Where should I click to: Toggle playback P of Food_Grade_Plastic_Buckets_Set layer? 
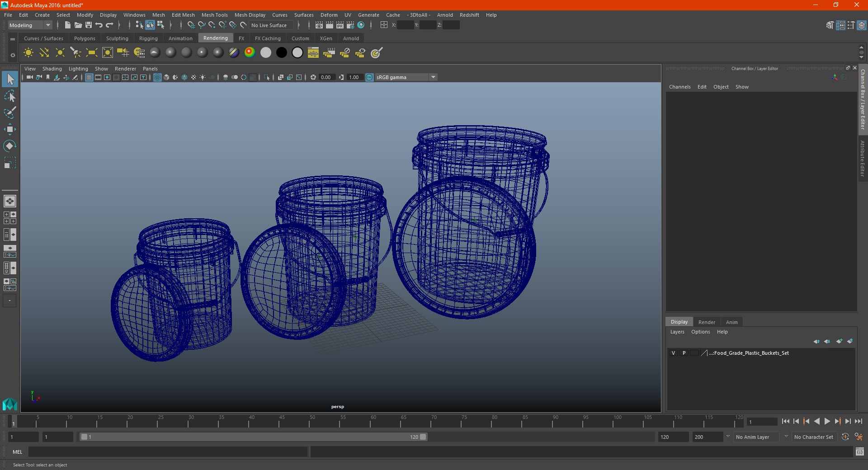[684, 353]
